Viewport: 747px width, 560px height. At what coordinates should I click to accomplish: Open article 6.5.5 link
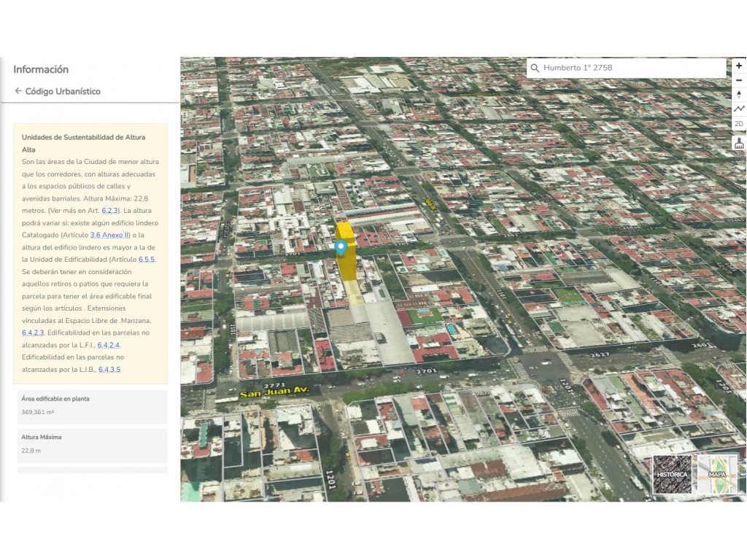click(x=147, y=260)
